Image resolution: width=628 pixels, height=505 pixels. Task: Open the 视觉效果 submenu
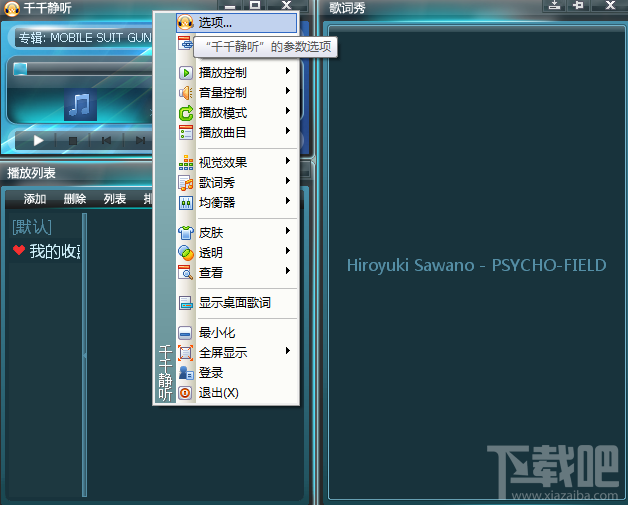click(237, 163)
